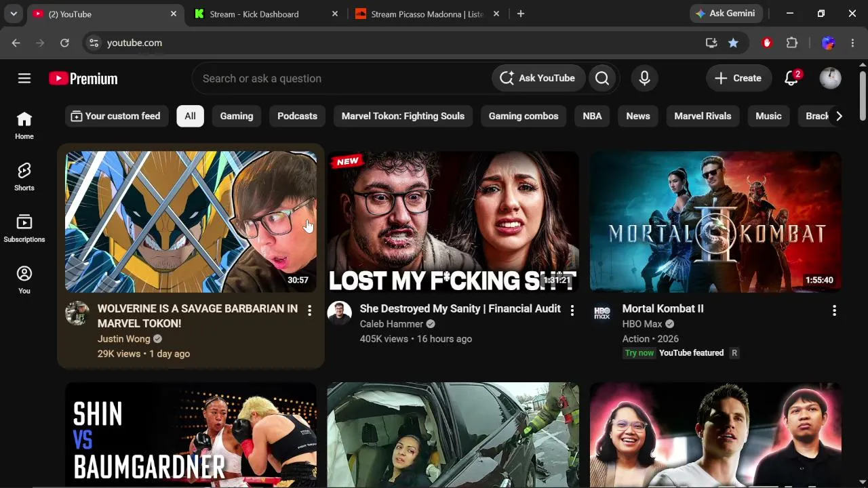
Task: Play the Wolverine thumbnail video
Action: [191, 222]
